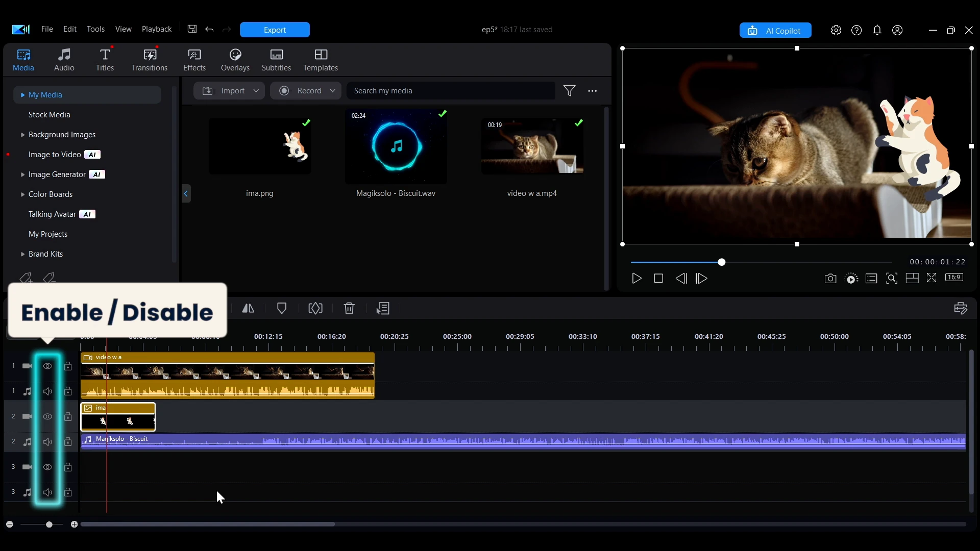Open the user account icon

(897, 30)
